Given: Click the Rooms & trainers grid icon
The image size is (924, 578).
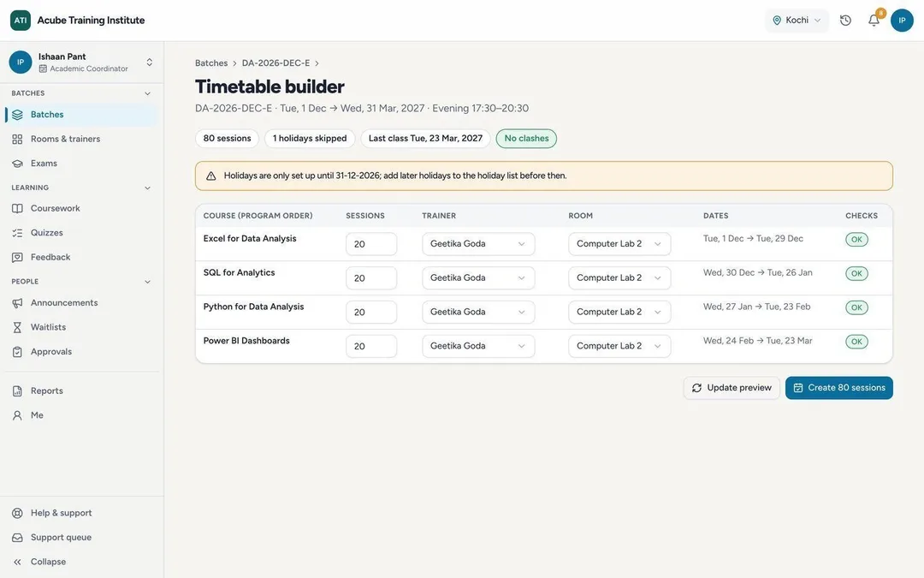Looking at the screenshot, I should pos(17,139).
